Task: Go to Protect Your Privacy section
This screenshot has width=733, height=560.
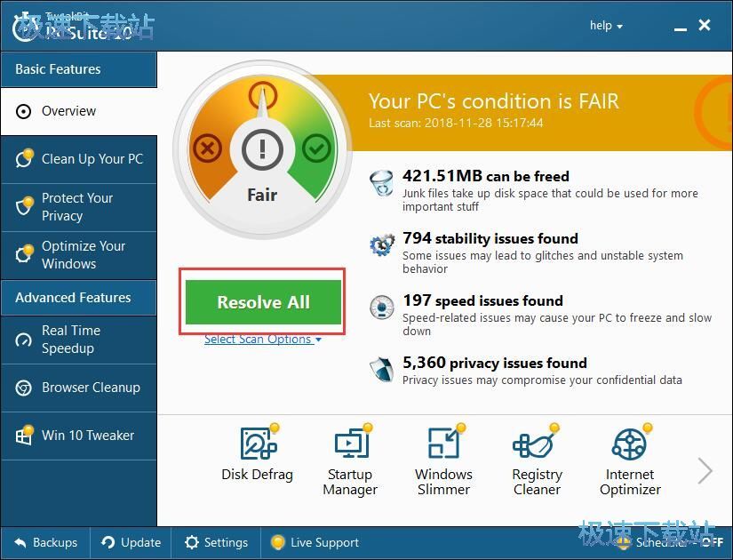Action: (78, 207)
